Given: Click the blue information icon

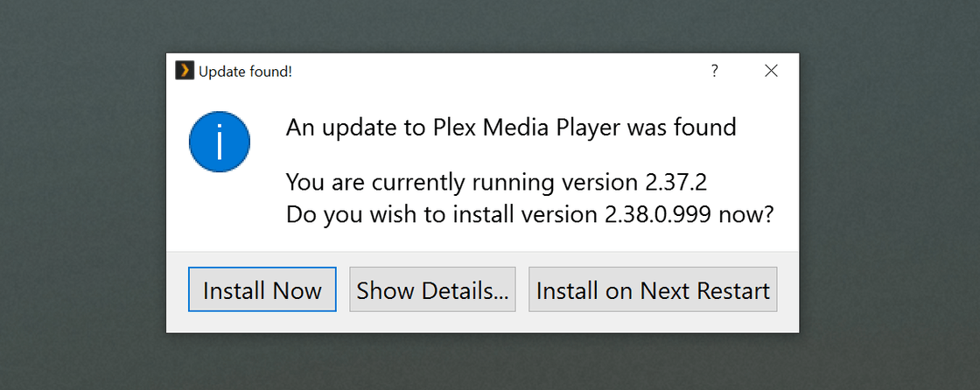Looking at the screenshot, I should pyautogui.click(x=219, y=141).
